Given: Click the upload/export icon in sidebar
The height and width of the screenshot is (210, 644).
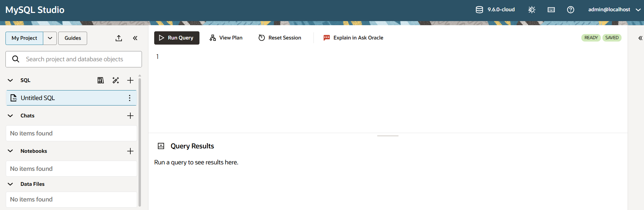Looking at the screenshot, I should click(x=119, y=38).
